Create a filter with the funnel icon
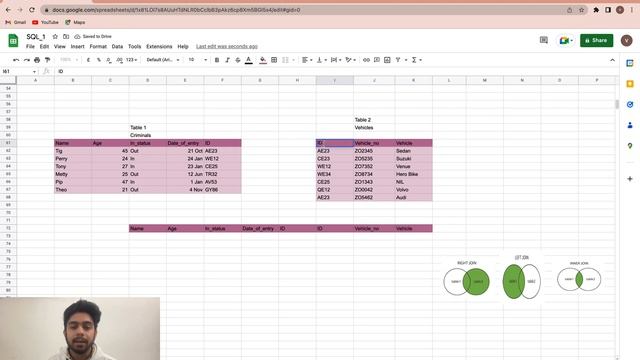The width and height of the screenshot is (640, 360). [398, 60]
